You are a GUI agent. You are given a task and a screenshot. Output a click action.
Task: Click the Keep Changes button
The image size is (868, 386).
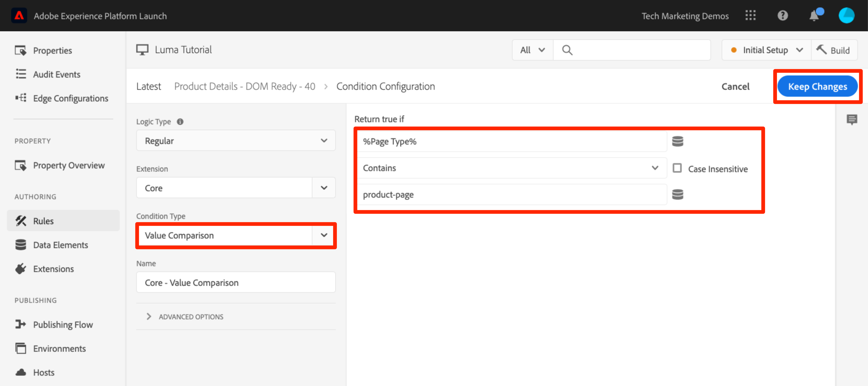(817, 87)
